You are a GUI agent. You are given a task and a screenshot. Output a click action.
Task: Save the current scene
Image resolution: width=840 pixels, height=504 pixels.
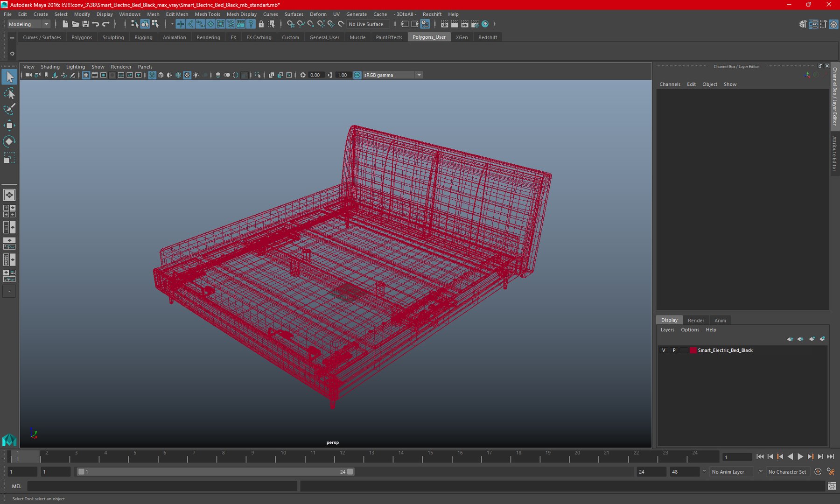click(85, 24)
